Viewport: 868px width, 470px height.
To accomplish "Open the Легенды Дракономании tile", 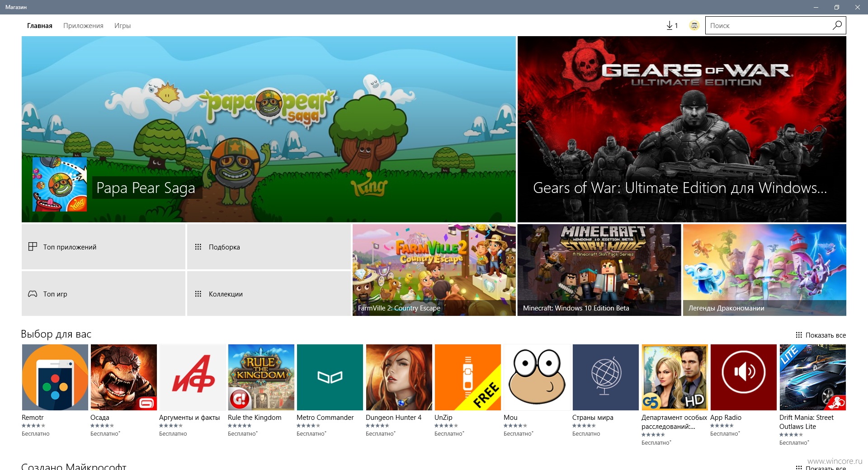I will (x=764, y=270).
